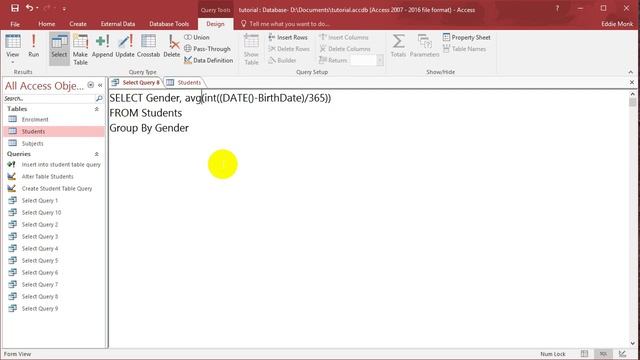The image size is (640, 360).
Task: Open Customize Quick Access Toolbar dropdown
Action: click(64, 9)
